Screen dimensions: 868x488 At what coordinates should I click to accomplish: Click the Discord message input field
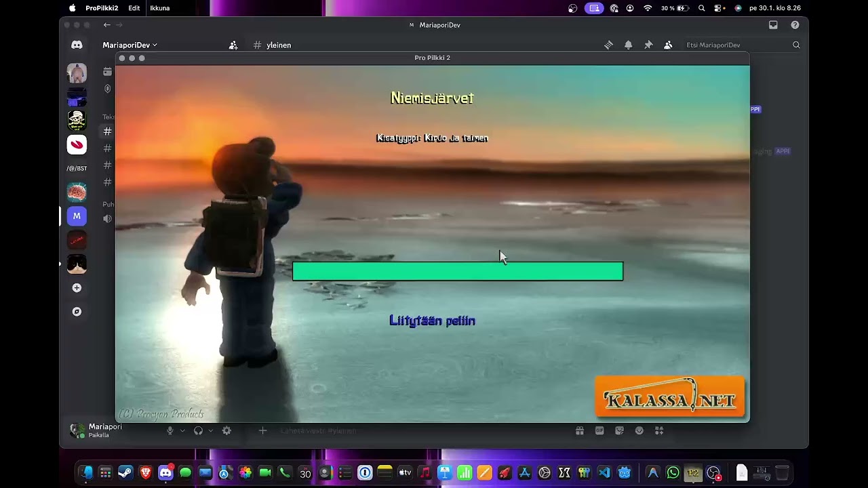coord(420,430)
